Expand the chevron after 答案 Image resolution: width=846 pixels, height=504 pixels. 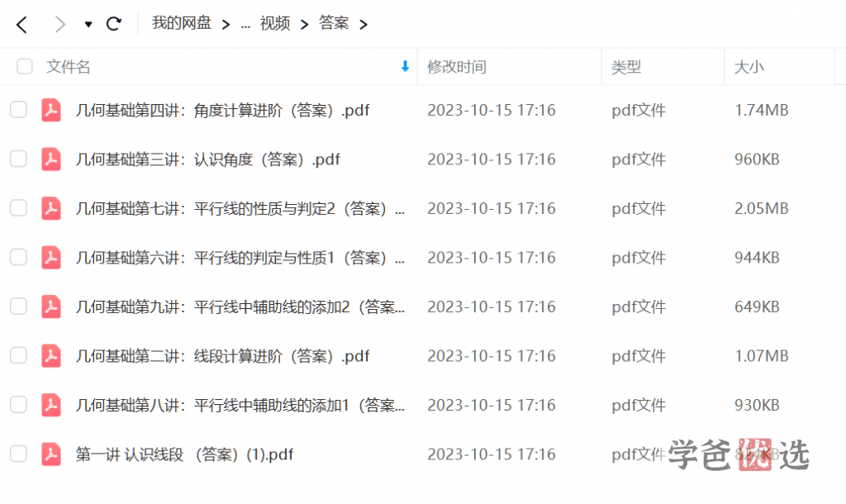point(364,24)
